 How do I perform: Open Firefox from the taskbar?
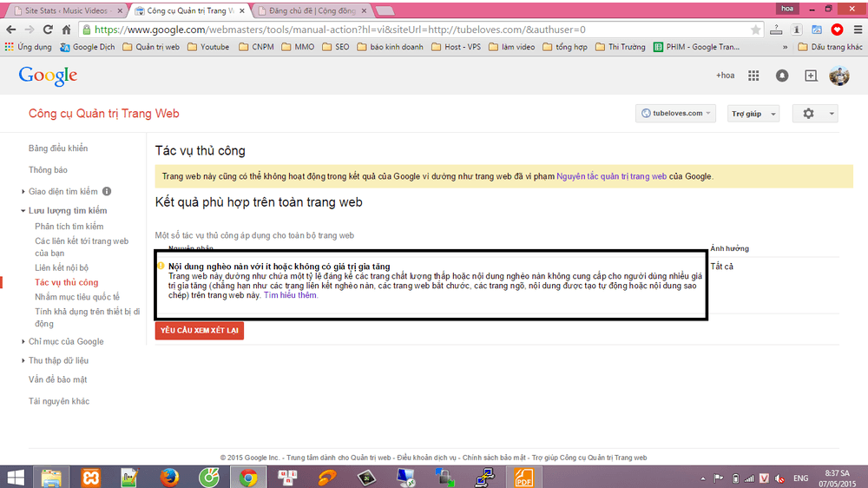(x=169, y=477)
